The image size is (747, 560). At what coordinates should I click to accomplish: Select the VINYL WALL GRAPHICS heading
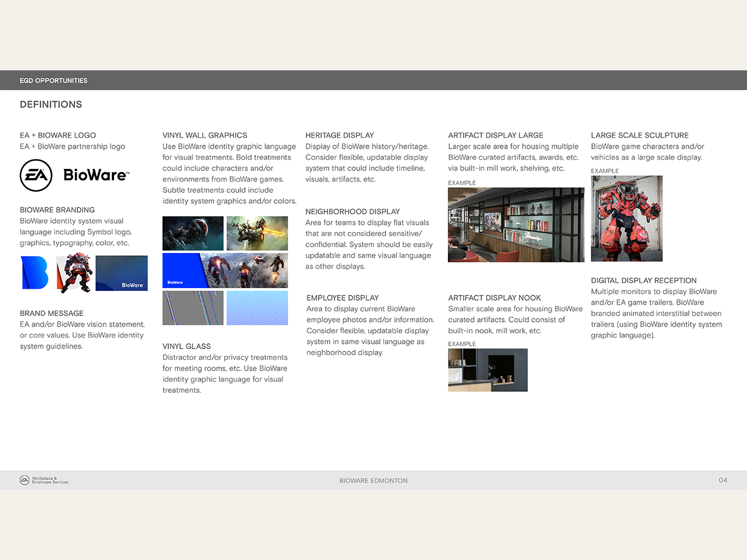(205, 135)
